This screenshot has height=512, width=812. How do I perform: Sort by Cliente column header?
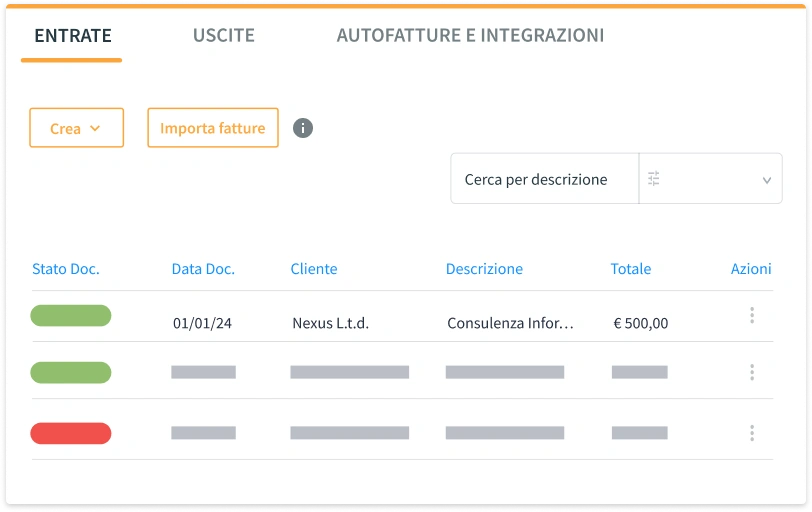(314, 269)
